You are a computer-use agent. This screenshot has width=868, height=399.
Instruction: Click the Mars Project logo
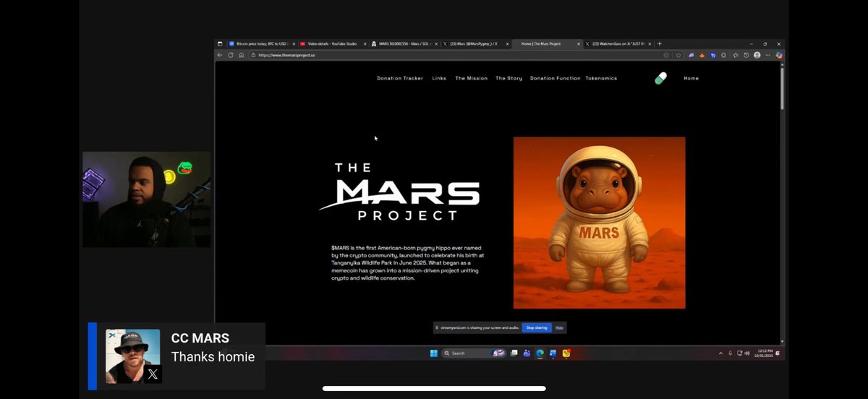click(399, 192)
